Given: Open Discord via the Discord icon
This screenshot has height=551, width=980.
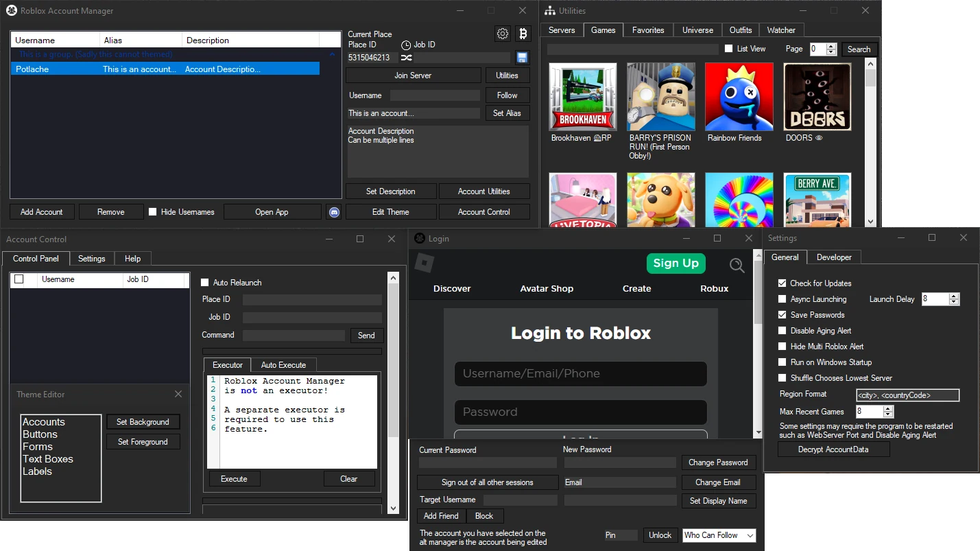Looking at the screenshot, I should click(x=334, y=212).
